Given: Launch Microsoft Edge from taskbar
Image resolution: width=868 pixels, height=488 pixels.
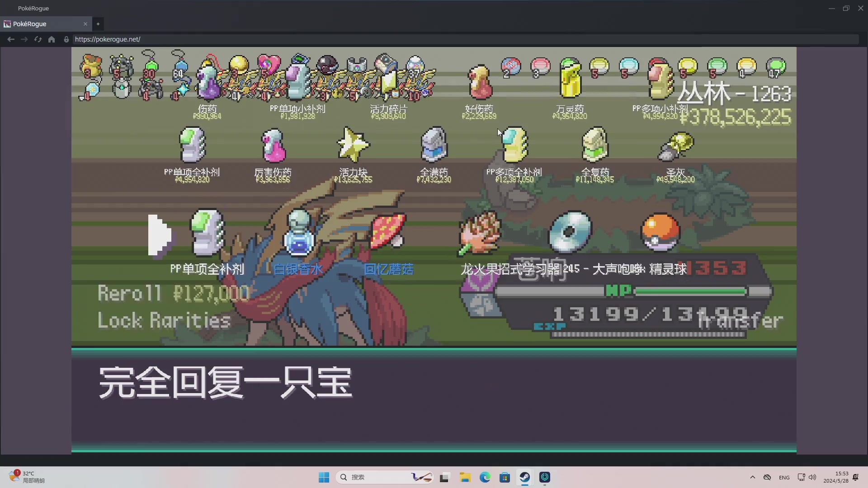Looking at the screenshot, I should point(485,477).
